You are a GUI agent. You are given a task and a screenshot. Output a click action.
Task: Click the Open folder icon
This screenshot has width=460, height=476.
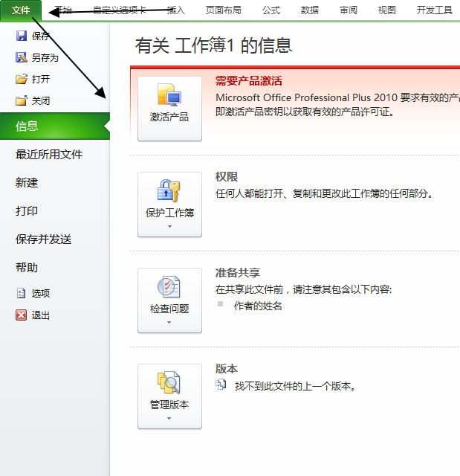[x=22, y=80]
